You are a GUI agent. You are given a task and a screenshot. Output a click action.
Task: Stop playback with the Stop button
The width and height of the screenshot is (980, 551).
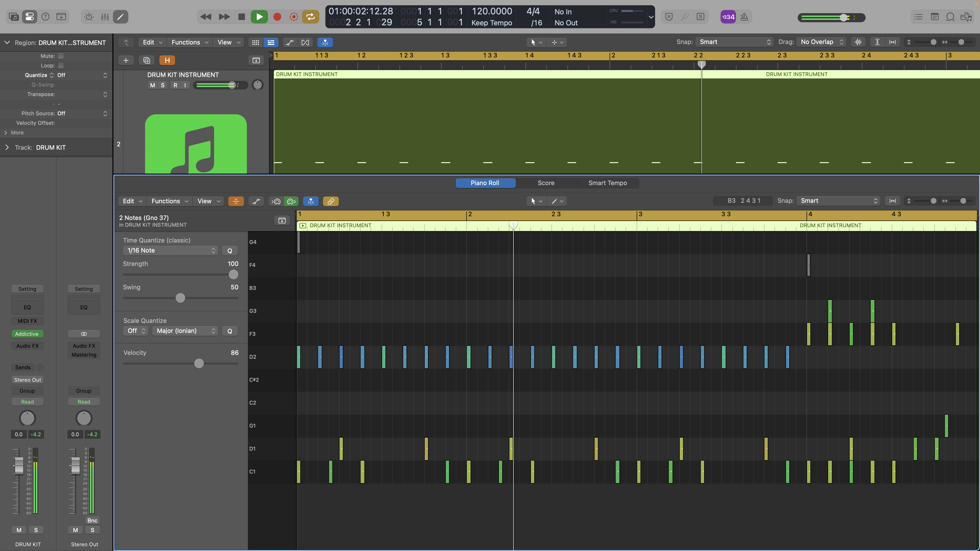click(x=241, y=17)
